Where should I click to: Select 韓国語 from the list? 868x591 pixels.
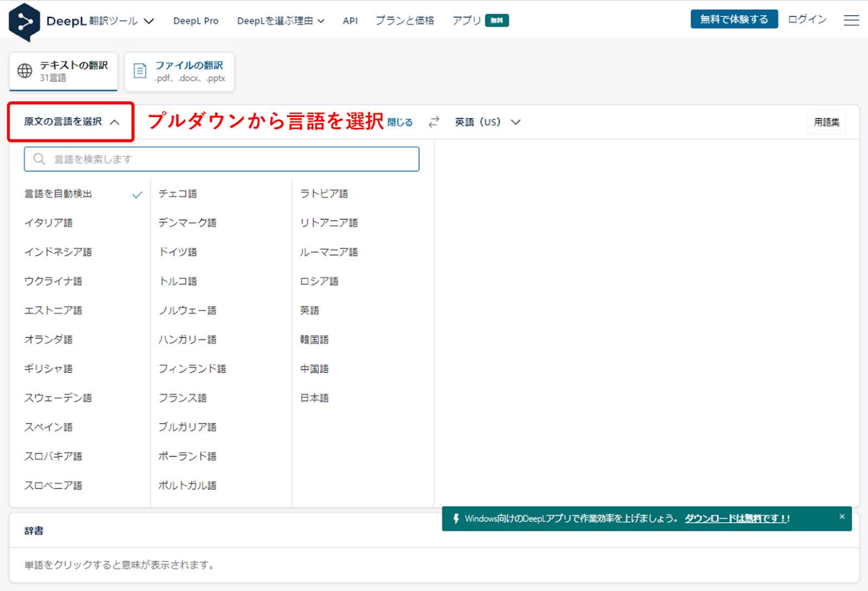coord(314,340)
